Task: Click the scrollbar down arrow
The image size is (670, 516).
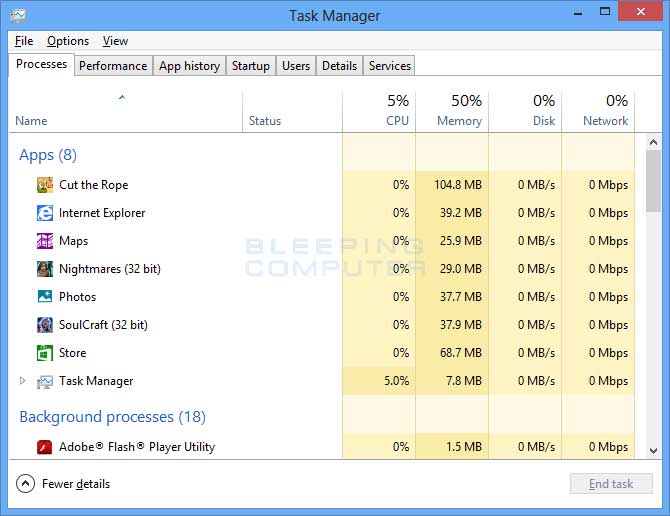Action: [653, 451]
